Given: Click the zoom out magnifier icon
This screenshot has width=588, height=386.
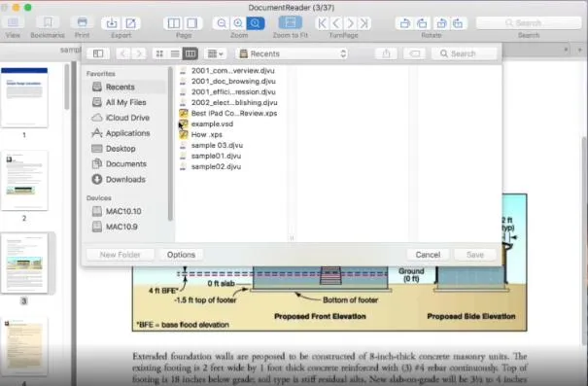Looking at the screenshot, I should point(222,23).
